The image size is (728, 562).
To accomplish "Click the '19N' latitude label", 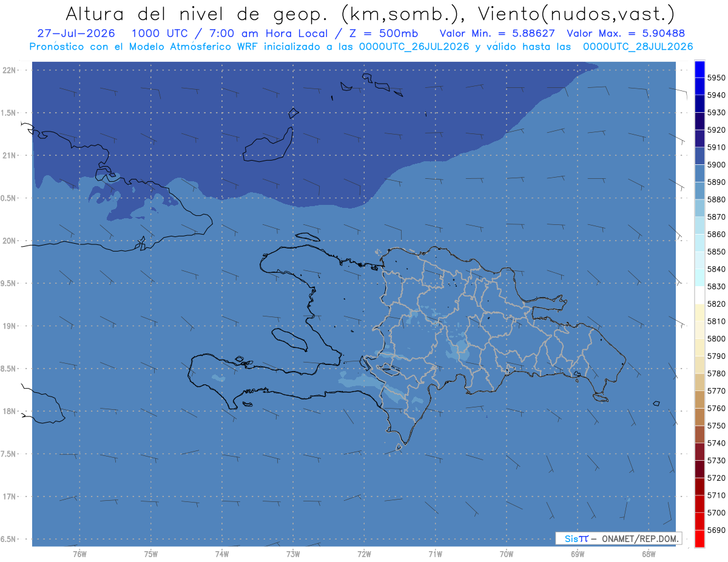I will [10, 326].
